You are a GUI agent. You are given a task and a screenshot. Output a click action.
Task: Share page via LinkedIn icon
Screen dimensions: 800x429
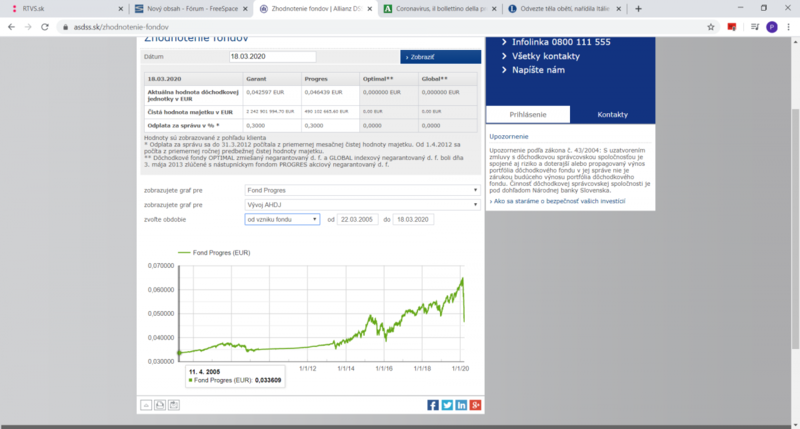pos(461,405)
